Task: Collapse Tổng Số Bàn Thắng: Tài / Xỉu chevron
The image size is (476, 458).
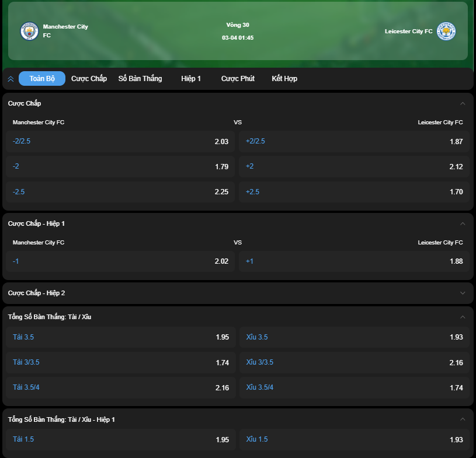Action: 463,317
